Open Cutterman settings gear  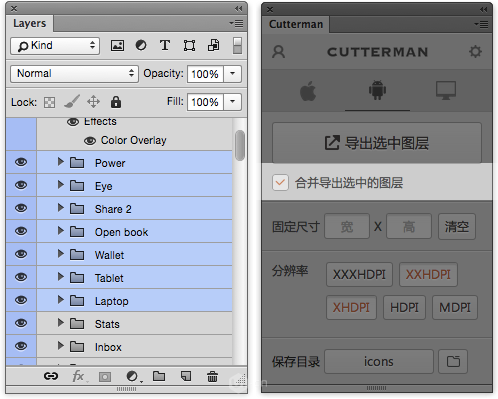point(475,52)
